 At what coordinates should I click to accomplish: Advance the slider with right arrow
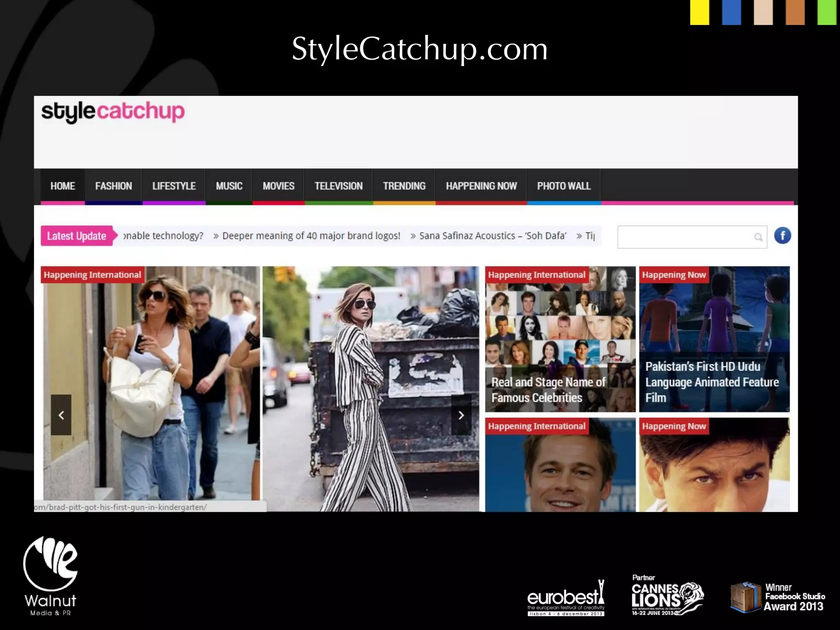pyautogui.click(x=461, y=415)
